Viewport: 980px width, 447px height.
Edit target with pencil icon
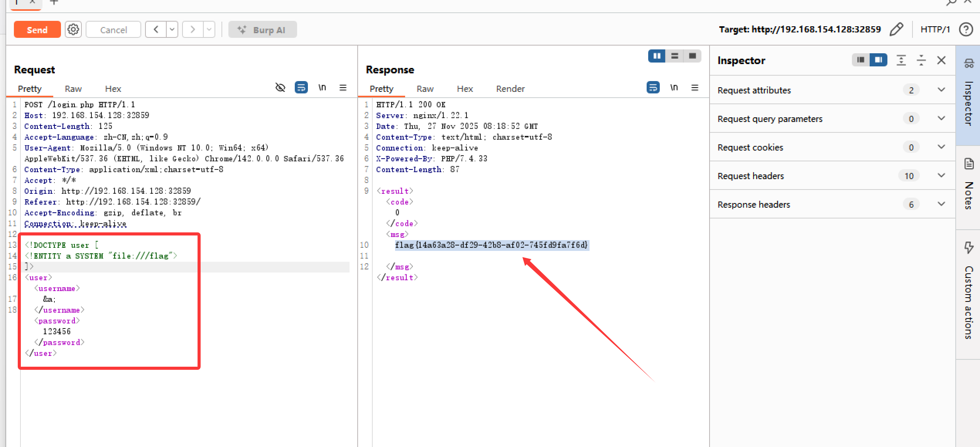pyautogui.click(x=896, y=29)
